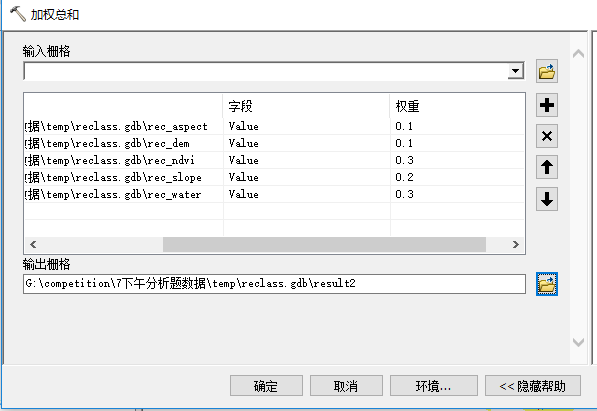Click the panel's scroll-down chevron
This screenshot has width=597, height=411.
[x=578, y=342]
